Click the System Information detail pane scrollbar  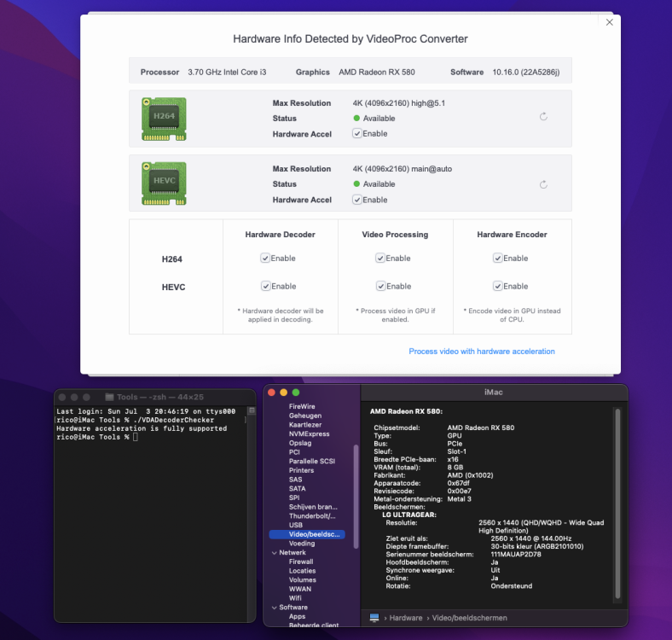[617, 503]
